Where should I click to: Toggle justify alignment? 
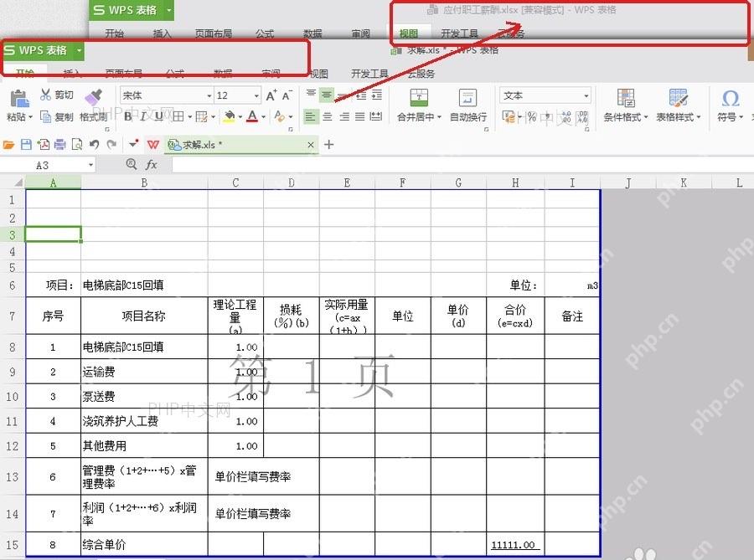[359, 116]
